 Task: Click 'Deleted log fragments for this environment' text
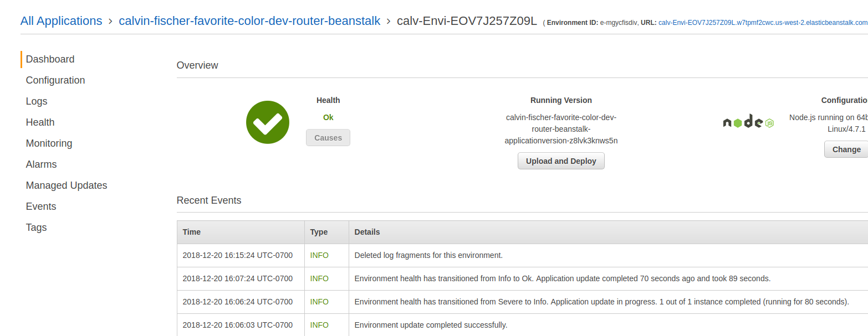(x=428, y=255)
